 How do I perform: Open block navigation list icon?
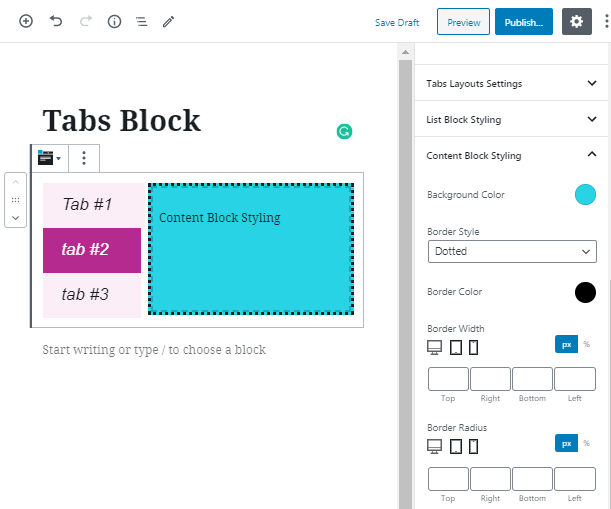click(x=141, y=21)
